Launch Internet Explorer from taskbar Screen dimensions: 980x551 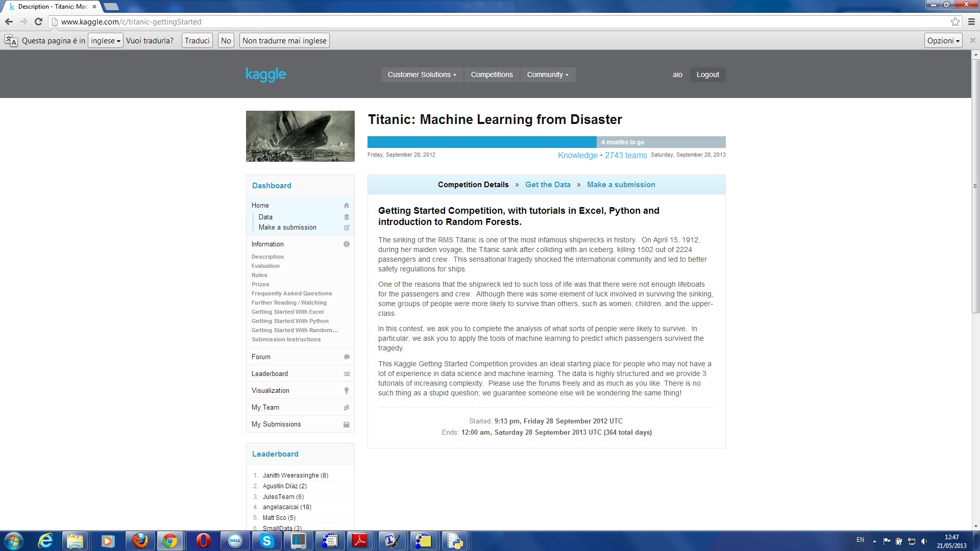click(45, 541)
